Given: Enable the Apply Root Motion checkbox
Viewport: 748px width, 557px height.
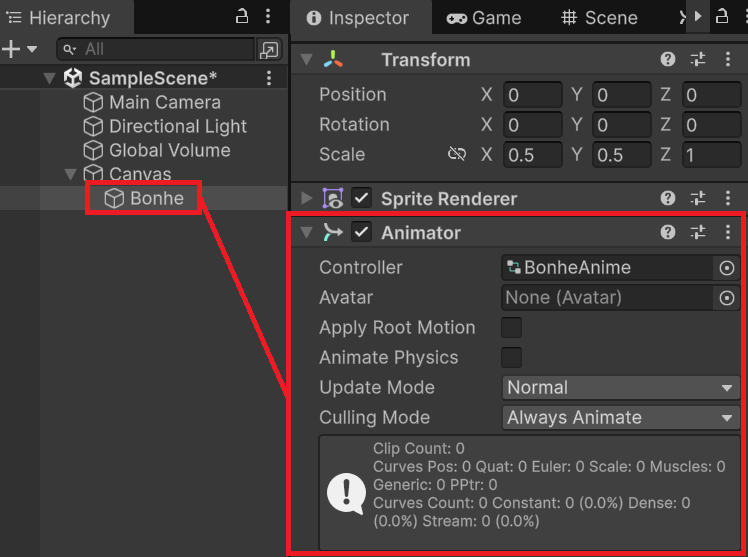Looking at the screenshot, I should [511, 328].
